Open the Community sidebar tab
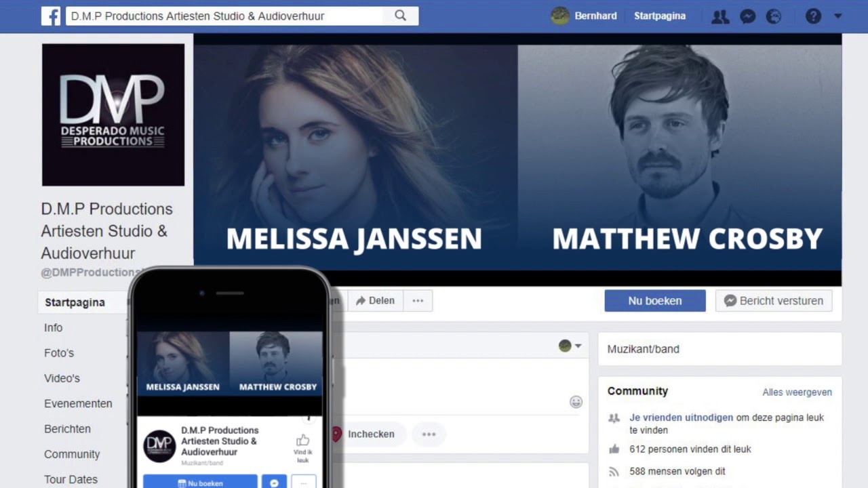This screenshot has height=488, width=868. click(72, 454)
